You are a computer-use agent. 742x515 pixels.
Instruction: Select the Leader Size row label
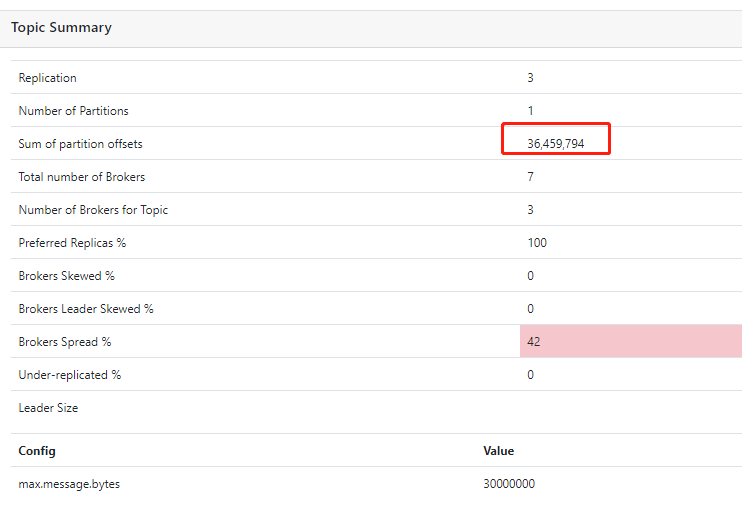(48, 408)
